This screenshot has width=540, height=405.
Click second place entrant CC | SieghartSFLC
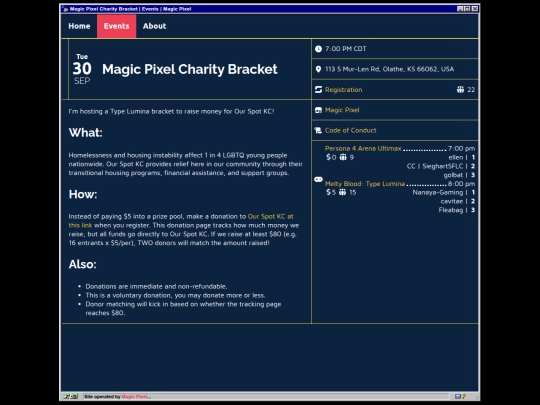click(x=435, y=166)
